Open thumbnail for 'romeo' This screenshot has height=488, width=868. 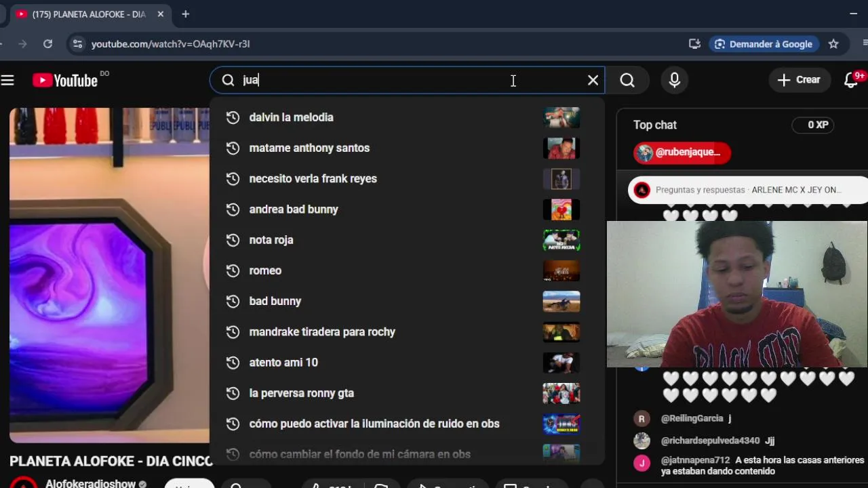[561, 270]
